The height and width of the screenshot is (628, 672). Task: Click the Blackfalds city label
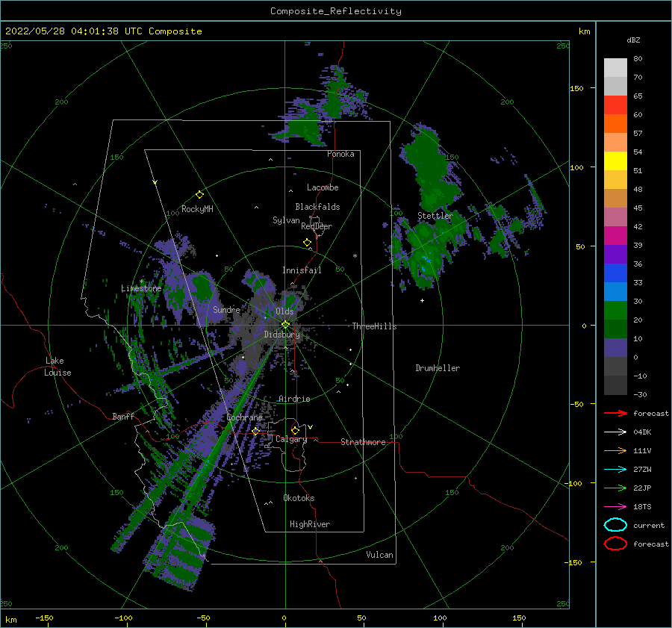click(317, 207)
